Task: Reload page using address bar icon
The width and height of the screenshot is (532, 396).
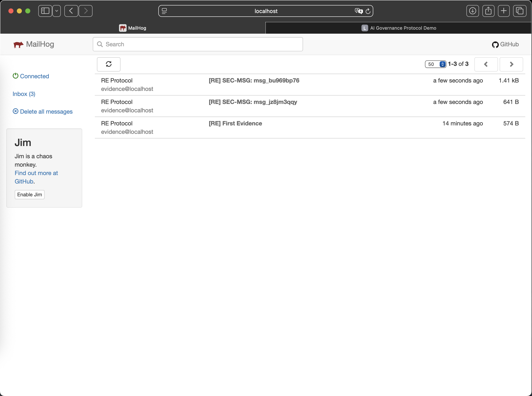Action: pos(368,11)
